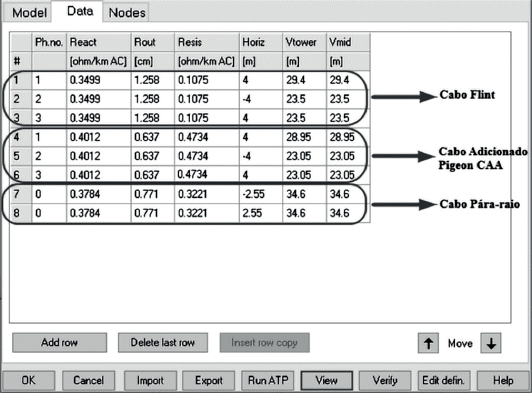The image size is (532, 393).
Task: Click the Export button
Action: [209, 380]
